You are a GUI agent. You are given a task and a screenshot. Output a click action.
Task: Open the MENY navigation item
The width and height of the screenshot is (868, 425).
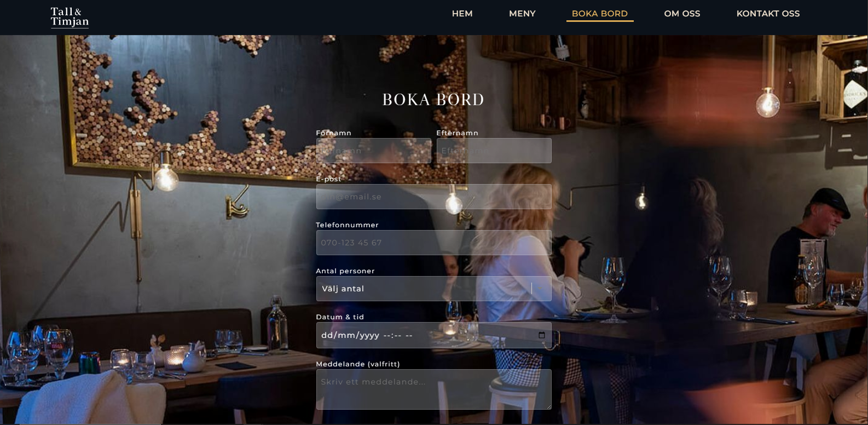522,14
